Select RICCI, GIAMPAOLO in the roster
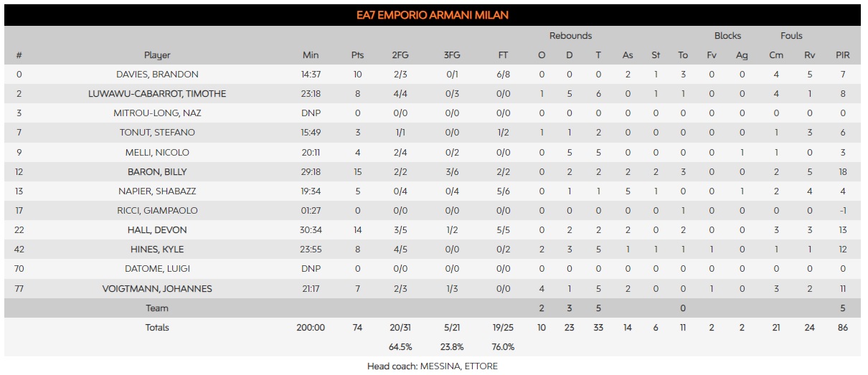Viewport: 868px width, 375px height. click(x=157, y=211)
